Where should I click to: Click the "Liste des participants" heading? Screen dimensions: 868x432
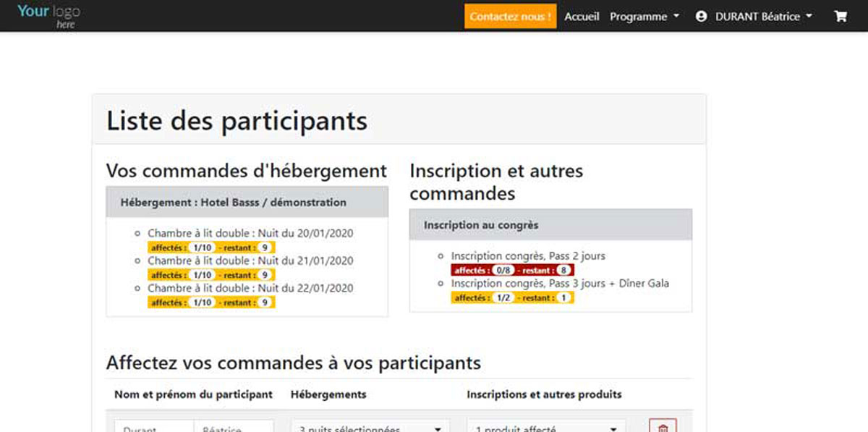[237, 120]
